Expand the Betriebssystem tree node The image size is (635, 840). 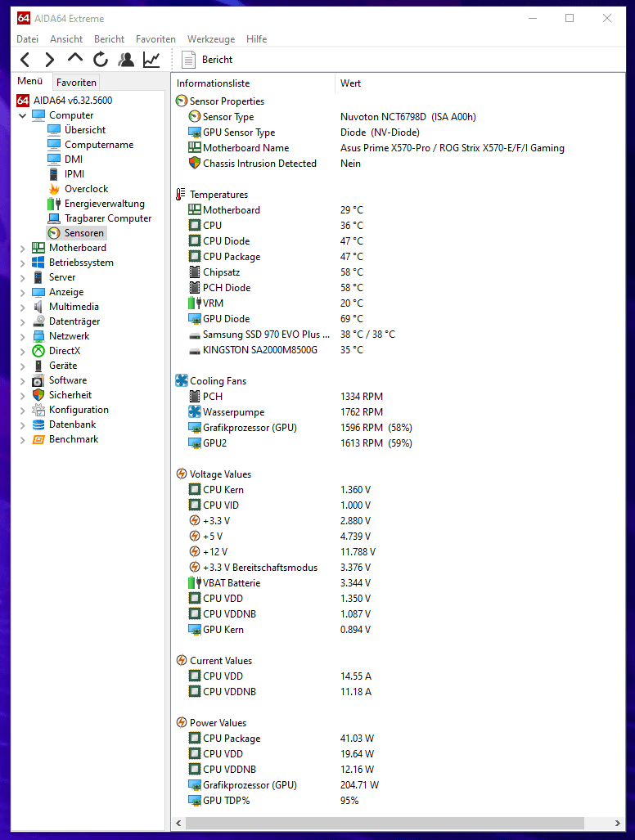[x=23, y=263]
